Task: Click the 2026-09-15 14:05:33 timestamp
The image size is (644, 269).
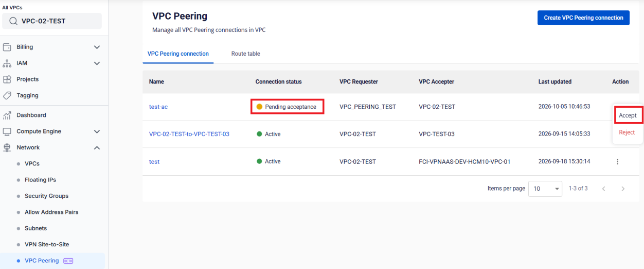Action: pyautogui.click(x=564, y=134)
